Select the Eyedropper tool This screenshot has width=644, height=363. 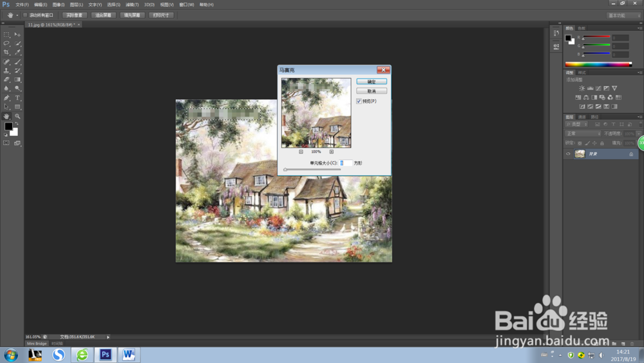(x=17, y=52)
